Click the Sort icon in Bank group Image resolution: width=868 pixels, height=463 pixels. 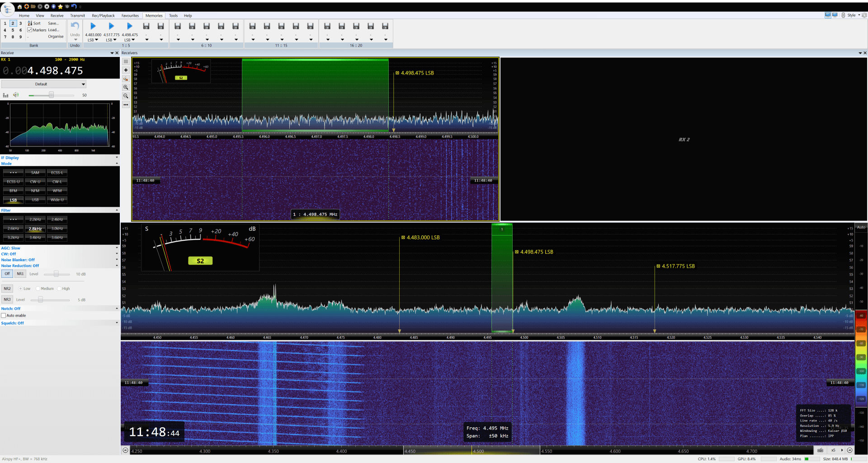tap(30, 23)
